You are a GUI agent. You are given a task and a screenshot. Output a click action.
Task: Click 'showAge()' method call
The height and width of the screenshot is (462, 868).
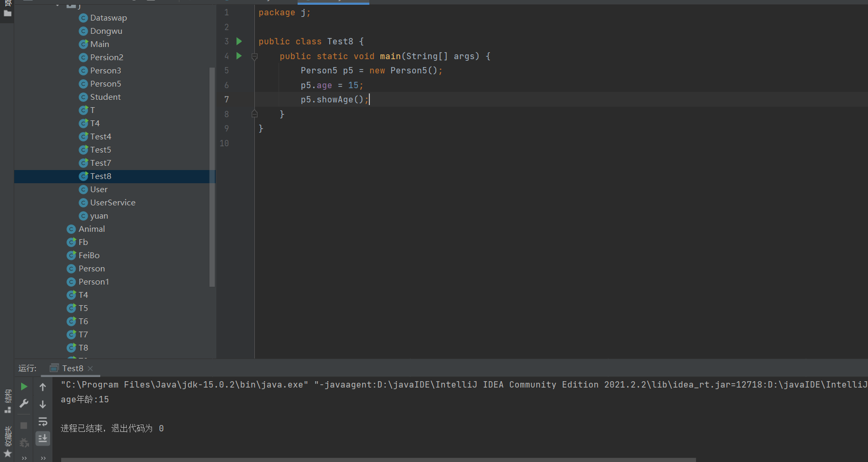coord(340,99)
